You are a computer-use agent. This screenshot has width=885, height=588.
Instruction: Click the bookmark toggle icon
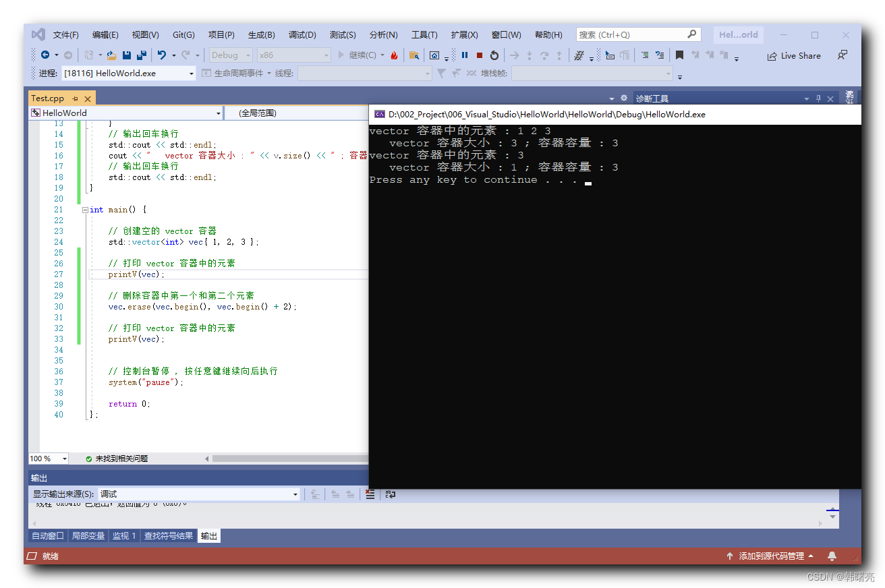[679, 55]
